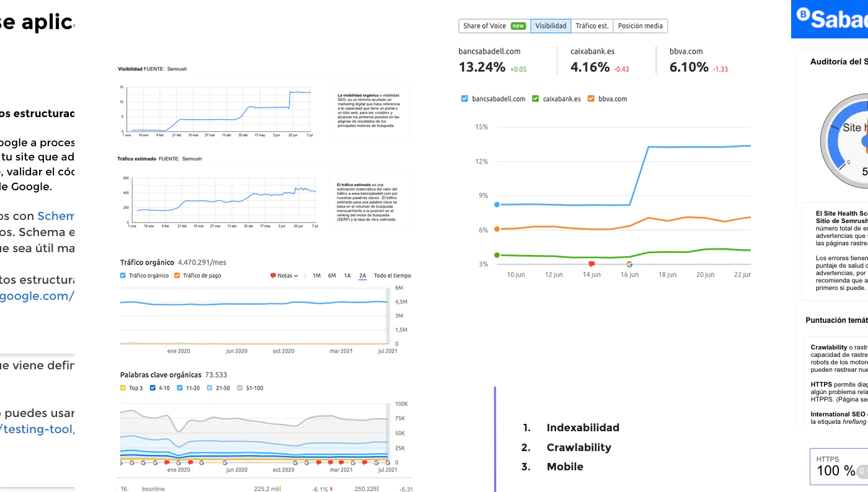Click the blue start dot of bancsabadell line
The height and width of the screenshot is (492, 868).
point(497,204)
